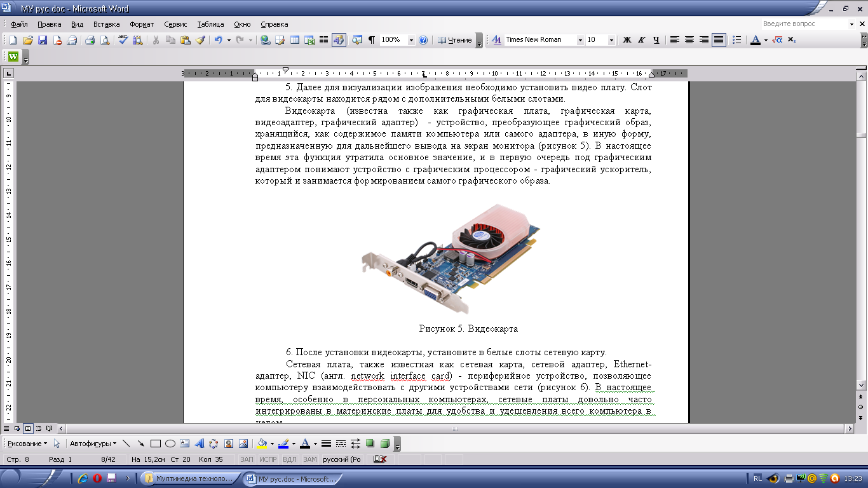Open Word help via question mark icon
This screenshot has height=488, width=868.
click(423, 40)
